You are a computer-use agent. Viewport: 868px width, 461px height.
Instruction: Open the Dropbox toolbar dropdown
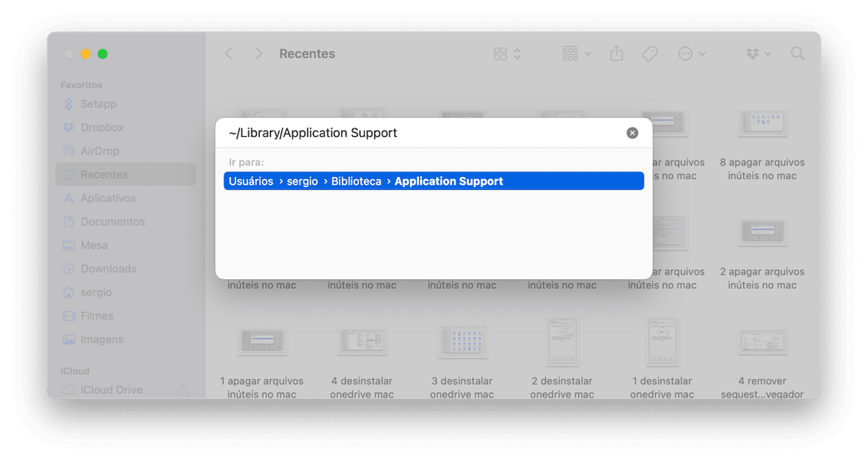point(758,54)
